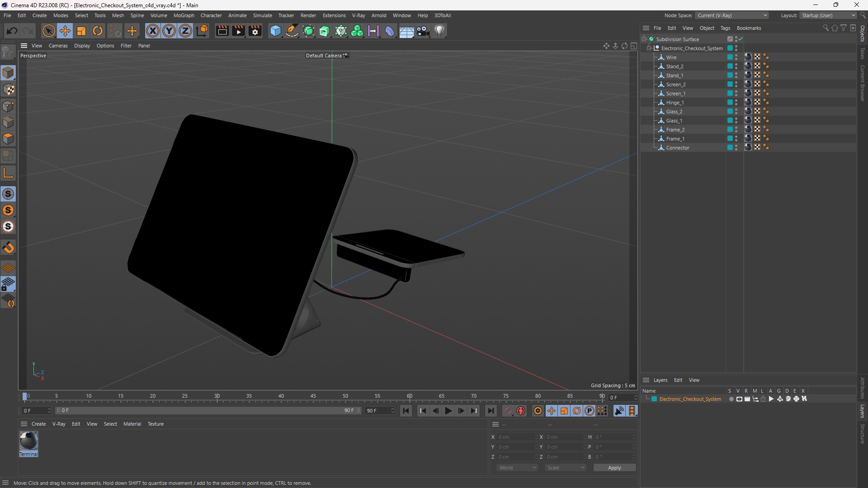Image resolution: width=868 pixels, height=488 pixels.
Task: Toggle visibility dots for Wire object
Action: tap(736, 57)
